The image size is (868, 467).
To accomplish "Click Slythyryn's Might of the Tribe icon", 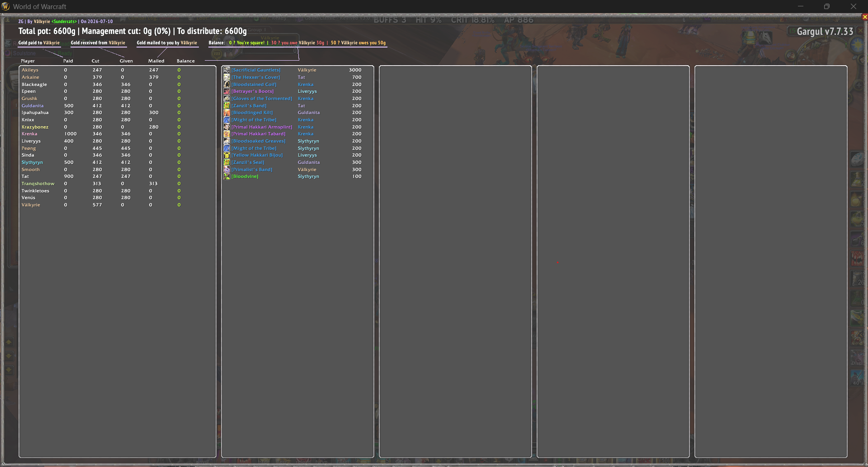I will [227, 148].
